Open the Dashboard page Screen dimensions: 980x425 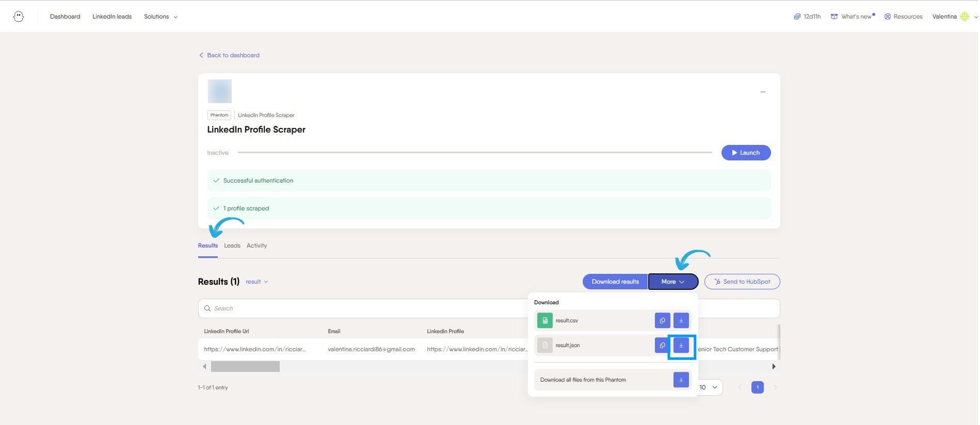[65, 17]
